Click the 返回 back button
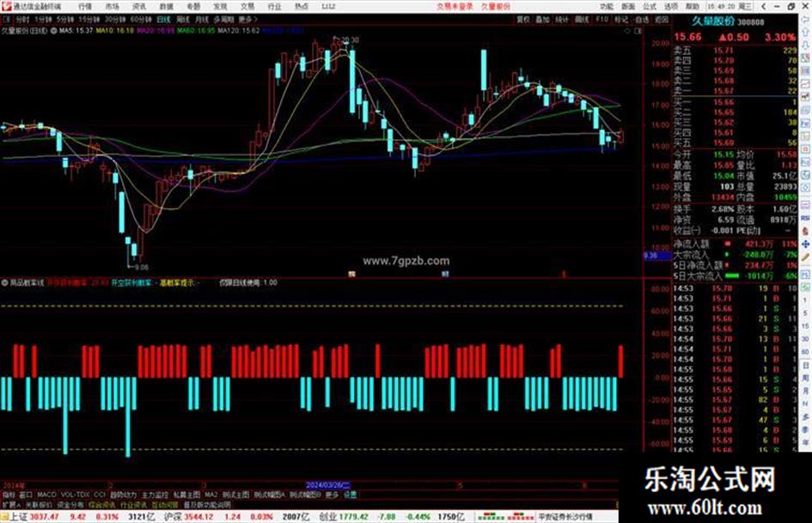Image resolution: width=812 pixels, height=523 pixels. [662, 19]
